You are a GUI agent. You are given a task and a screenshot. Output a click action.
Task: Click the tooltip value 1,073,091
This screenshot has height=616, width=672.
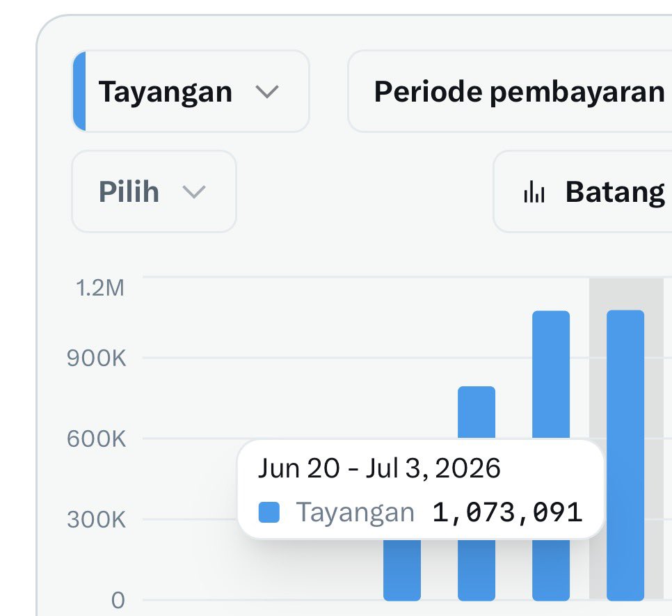507,512
